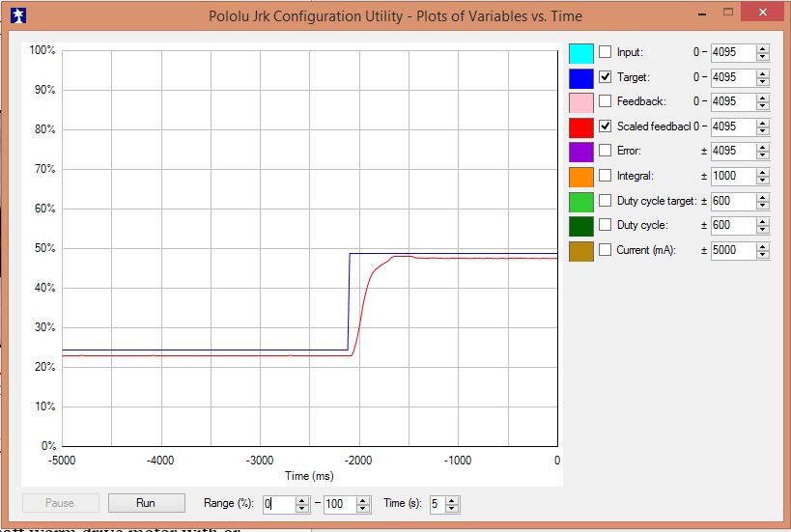Enable the Feedback plot checkbox
791x532 pixels.
point(605,100)
